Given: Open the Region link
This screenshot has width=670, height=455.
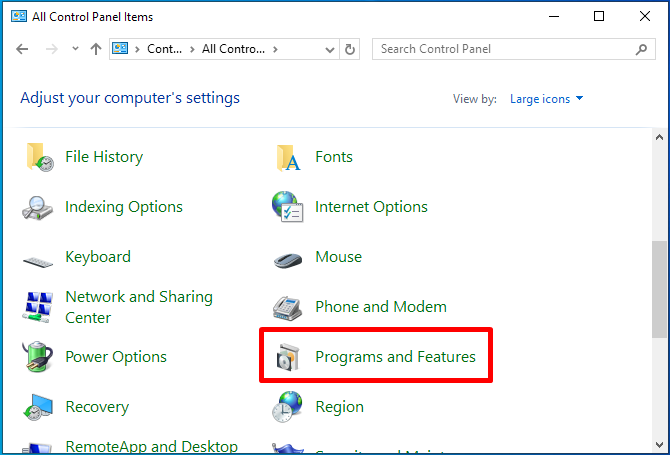Looking at the screenshot, I should tap(339, 407).
